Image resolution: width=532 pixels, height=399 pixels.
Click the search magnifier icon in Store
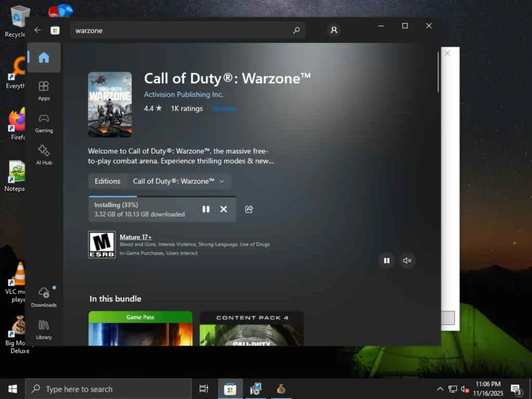click(x=296, y=30)
